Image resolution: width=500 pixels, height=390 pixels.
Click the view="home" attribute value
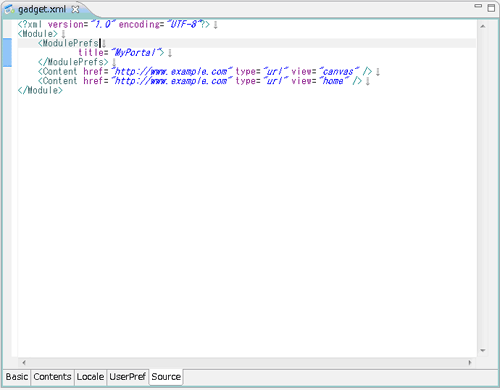[334, 81]
